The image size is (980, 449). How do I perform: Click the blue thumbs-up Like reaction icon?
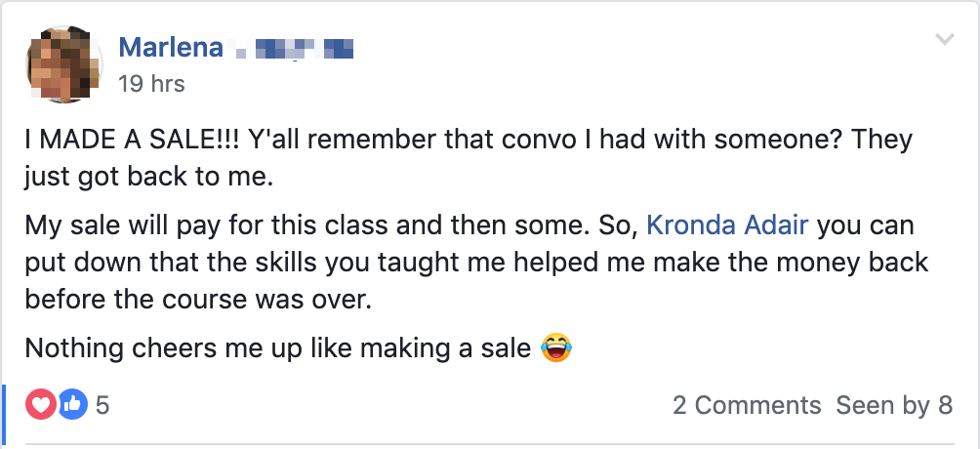click(71, 404)
